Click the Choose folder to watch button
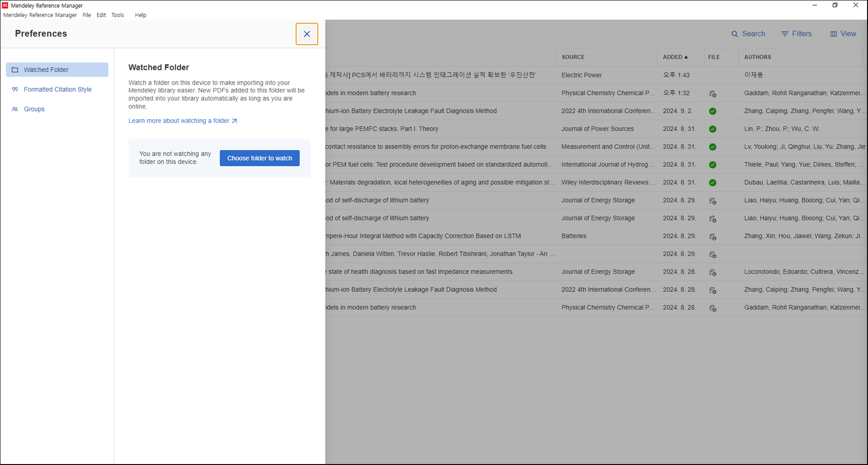The width and height of the screenshot is (868, 465). pos(260,158)
